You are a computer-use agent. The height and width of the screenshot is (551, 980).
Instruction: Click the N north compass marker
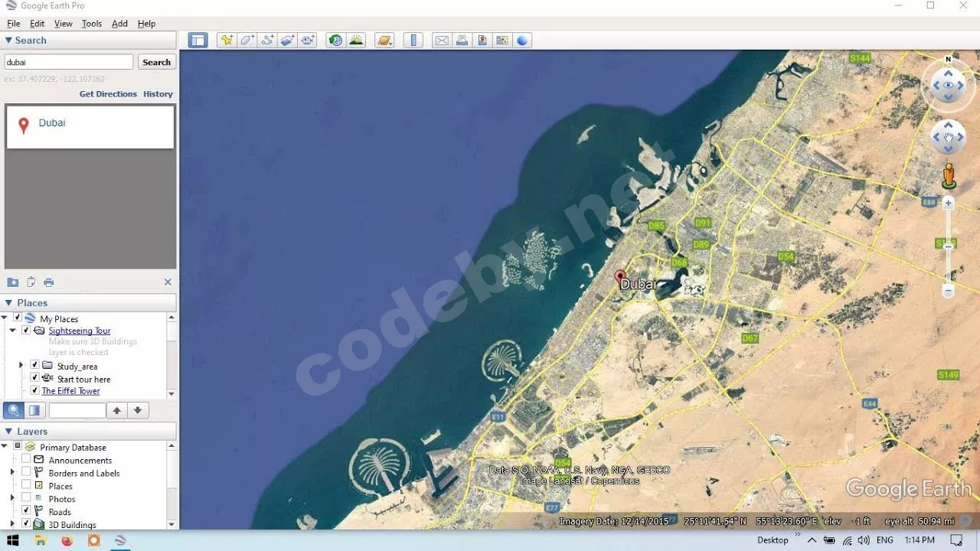(x=949, y=59)
